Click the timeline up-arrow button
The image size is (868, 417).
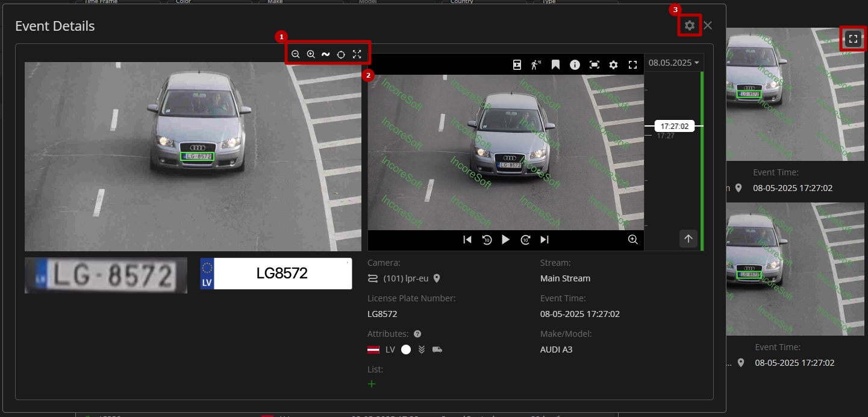[x=688, y=239]
